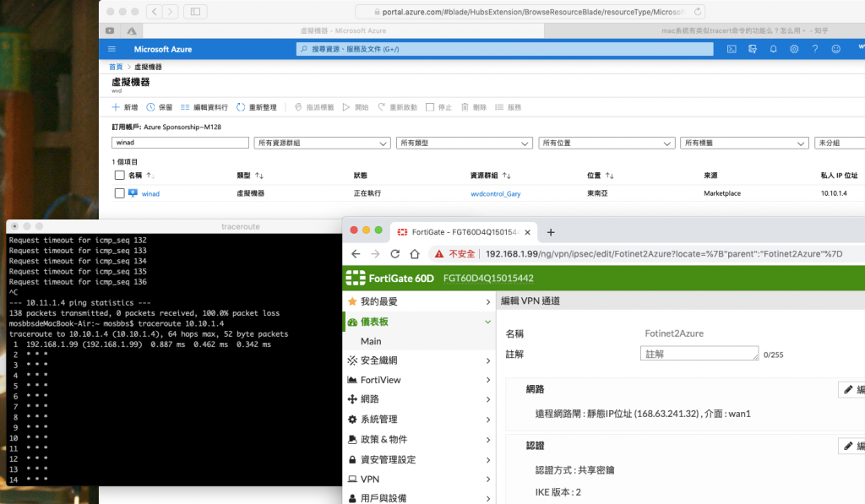Click the 註解 comment text field
The width and height of the screenshot is (865, 504).
[699, 354]
